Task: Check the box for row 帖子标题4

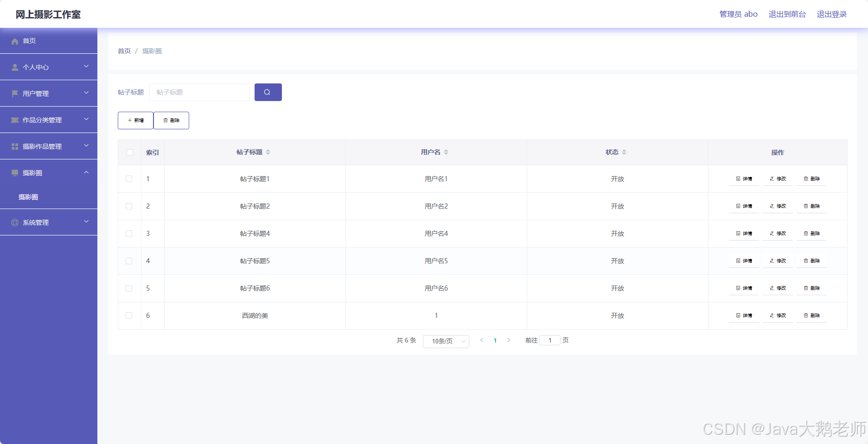Action: pyautogui.click(x=129, y=234)
